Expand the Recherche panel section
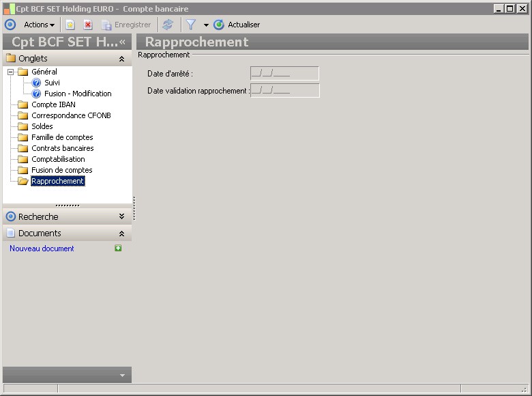This screenshot has height=396, width=532. click(121, 216)
